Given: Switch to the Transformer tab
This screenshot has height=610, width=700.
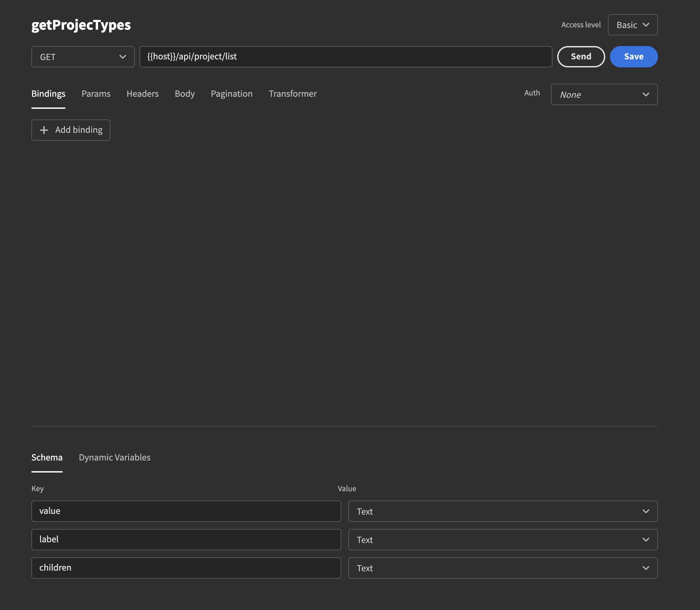Looking at the screenshot, I should coord(292,94).
